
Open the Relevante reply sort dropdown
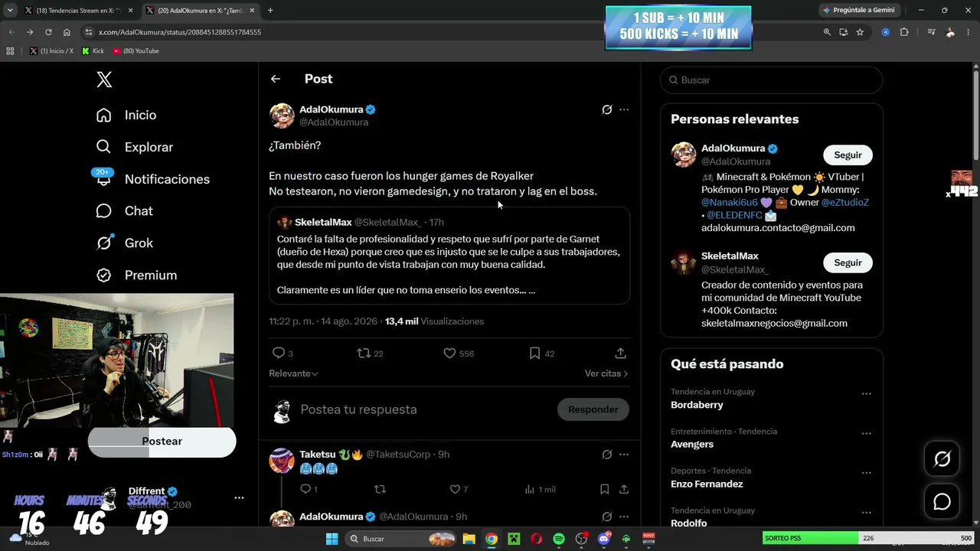tap(293, 373)
